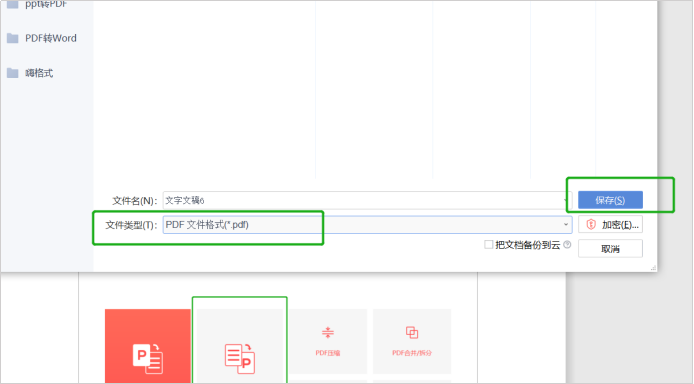
Task: Click the folder icon beside 嗨格式
Action: pyautogui.click(x=12, y=73)
